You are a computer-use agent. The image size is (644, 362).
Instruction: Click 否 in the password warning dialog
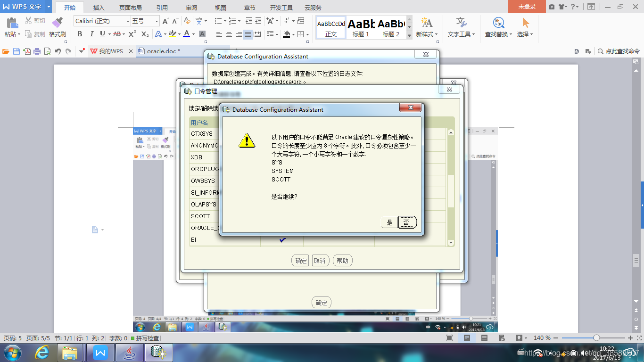(x=407, y=222)
